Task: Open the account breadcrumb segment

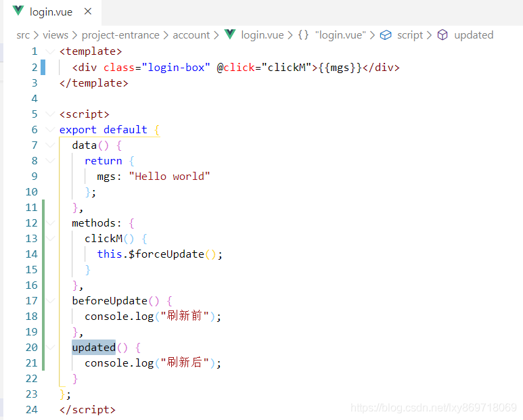Action: pos(191,35)
